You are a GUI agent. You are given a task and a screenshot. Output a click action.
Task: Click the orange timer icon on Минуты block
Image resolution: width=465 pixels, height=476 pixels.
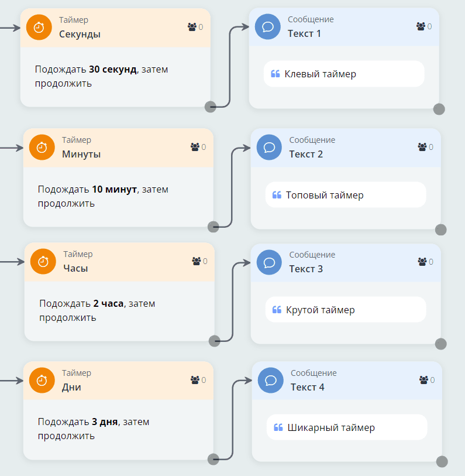pyautogui.click(x=42, y=148)
